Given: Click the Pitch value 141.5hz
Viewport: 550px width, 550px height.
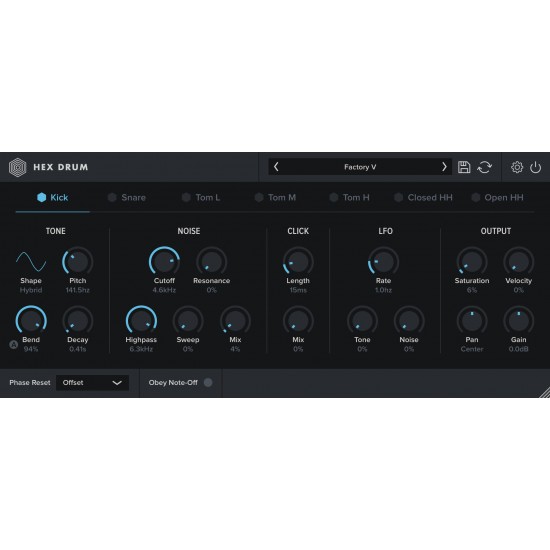Looking at the screenshot, I should 78,290.
